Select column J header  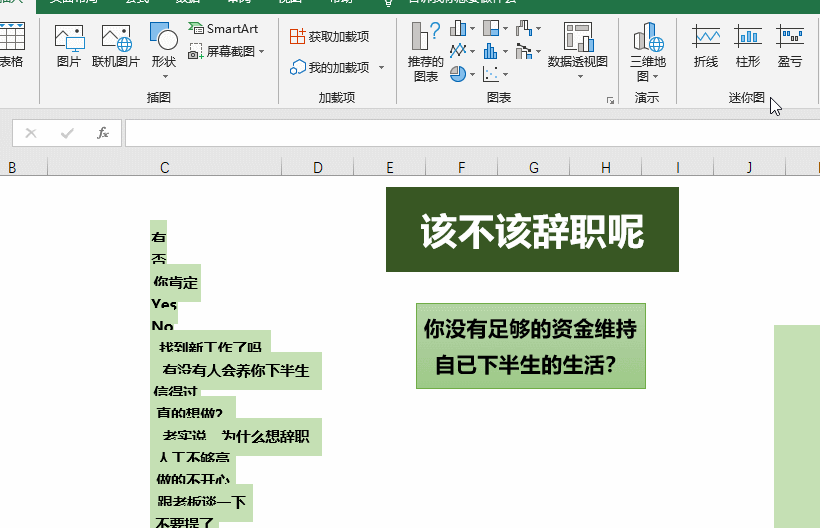[x=749, y=167]
